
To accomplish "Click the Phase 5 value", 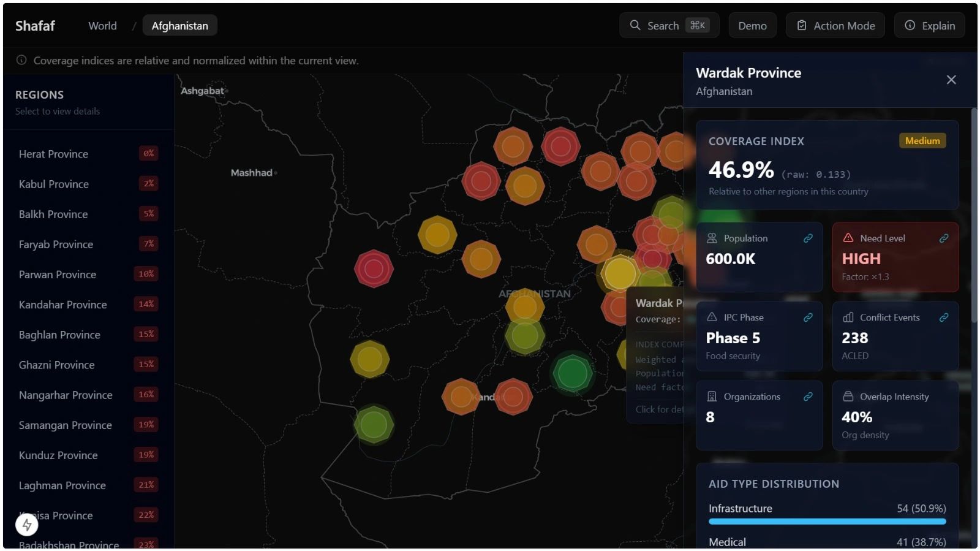I will 733,338.
